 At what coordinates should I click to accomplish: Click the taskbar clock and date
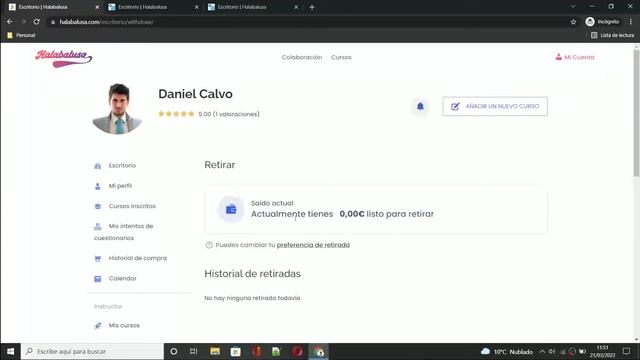coord(602,351)
